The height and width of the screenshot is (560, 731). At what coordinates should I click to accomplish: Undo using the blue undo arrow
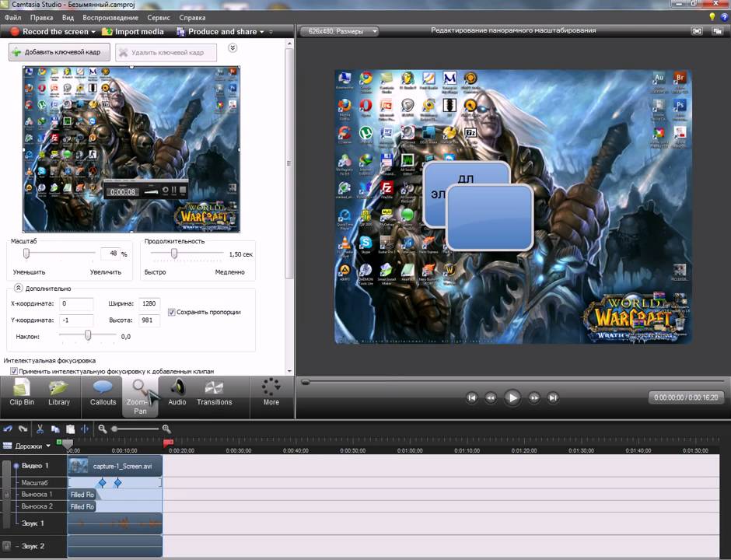(8, 429)
